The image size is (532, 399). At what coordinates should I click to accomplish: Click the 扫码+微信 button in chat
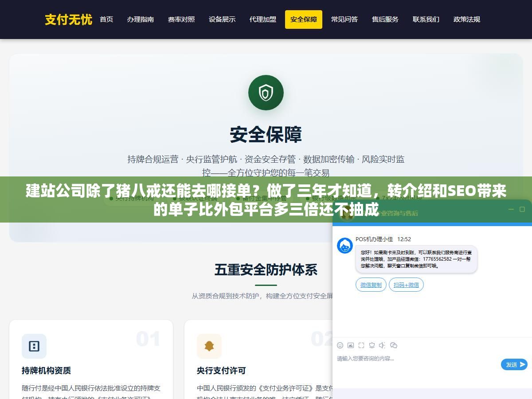coord(406,285)
